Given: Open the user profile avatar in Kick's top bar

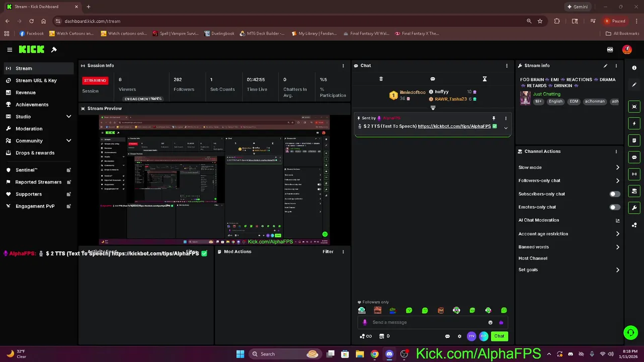Looking at the screenshot, I should [627, 49].
